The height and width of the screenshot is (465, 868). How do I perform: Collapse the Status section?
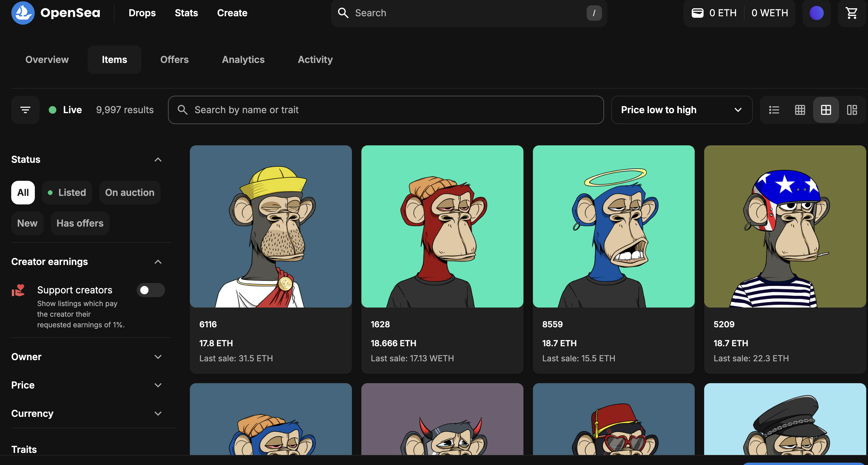click(x=158, y=160)
